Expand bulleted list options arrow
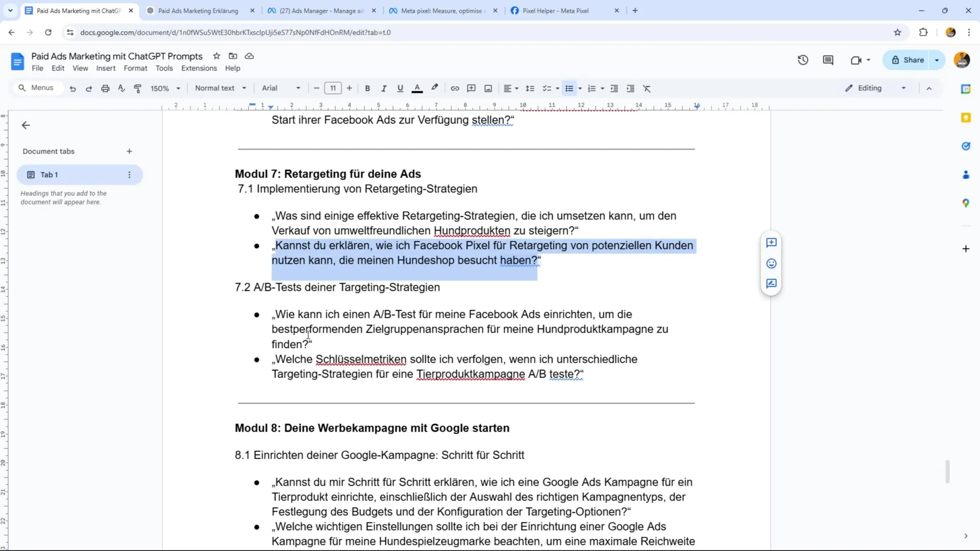This screenshot has width=980, height=551. (x=580, y=89)
